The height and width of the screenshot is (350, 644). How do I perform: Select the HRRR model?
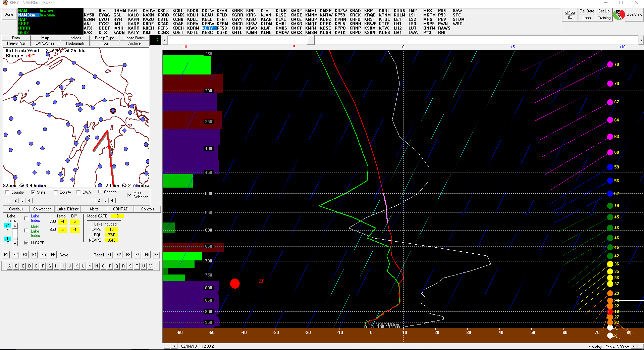pos(24,28)
